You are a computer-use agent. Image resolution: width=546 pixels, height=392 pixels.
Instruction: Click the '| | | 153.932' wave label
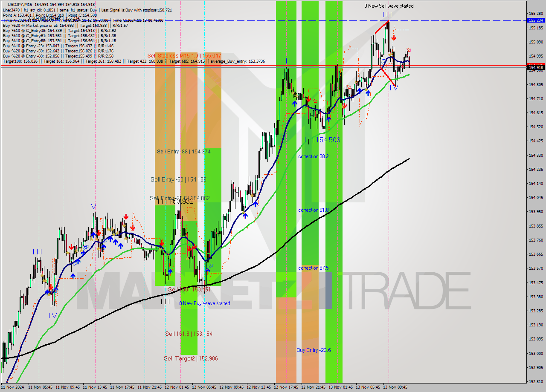[x=175, y=202]
